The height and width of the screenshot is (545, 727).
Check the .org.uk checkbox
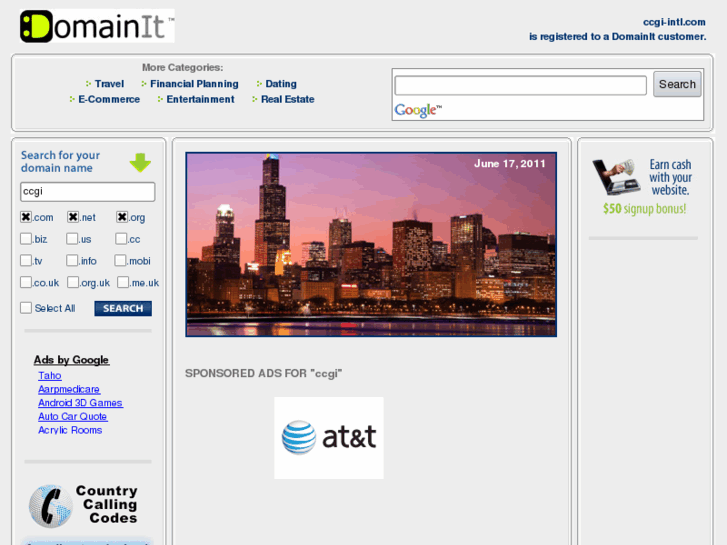(73, 282)
